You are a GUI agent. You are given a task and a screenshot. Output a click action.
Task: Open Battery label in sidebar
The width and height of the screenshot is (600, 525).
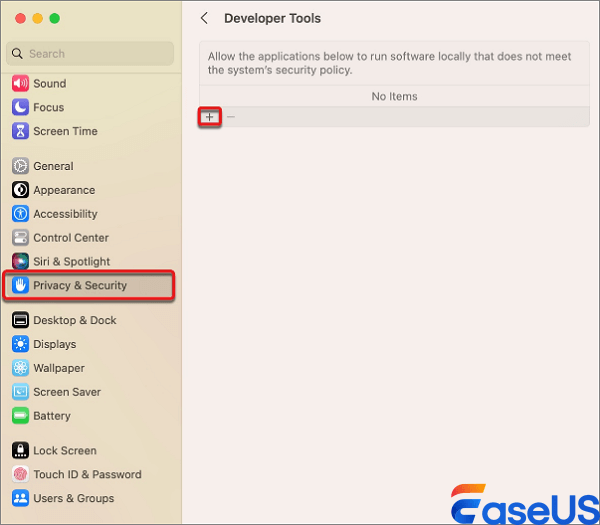pos(52,416)
